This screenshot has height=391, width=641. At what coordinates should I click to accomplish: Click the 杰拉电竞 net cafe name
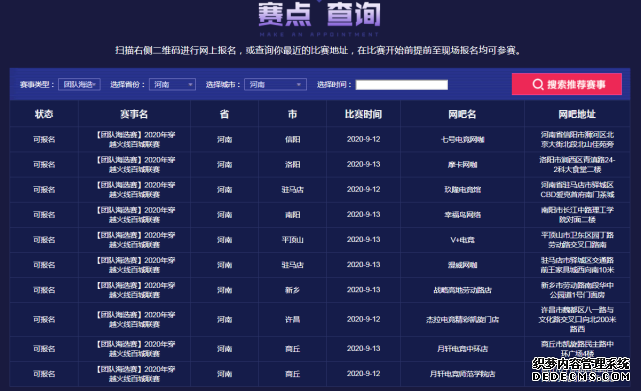462,319
